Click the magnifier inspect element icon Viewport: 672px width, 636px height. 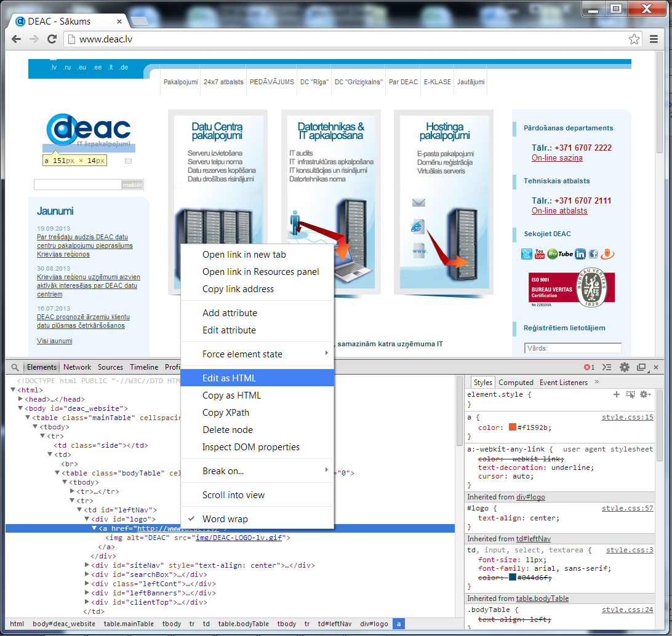pos(15,367)
